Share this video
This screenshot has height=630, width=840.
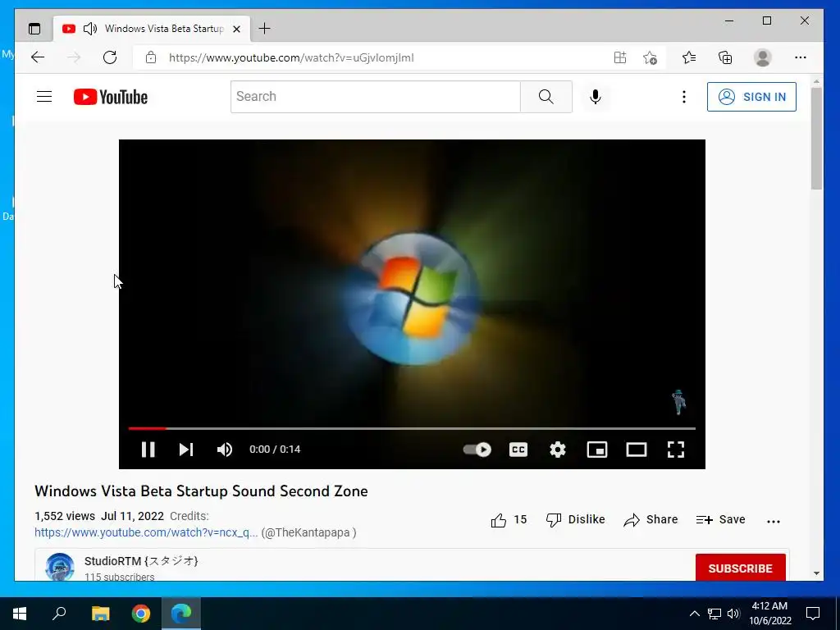pos(651,519)
